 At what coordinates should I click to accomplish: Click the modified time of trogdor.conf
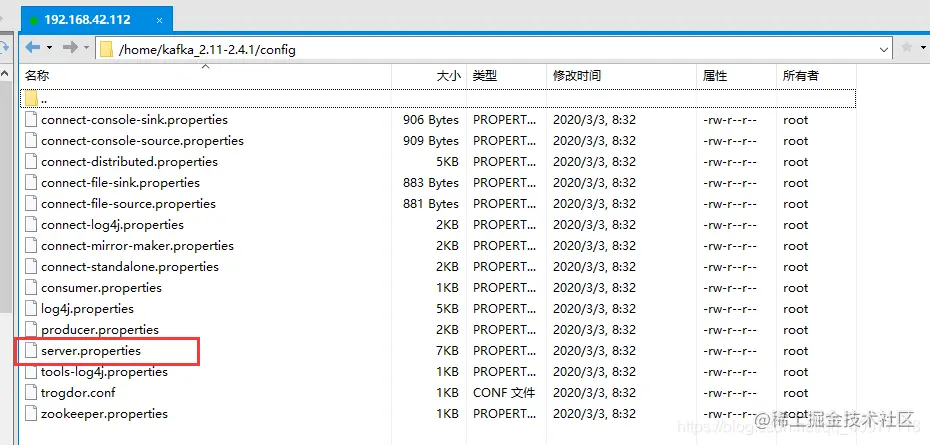click(594, 393)
